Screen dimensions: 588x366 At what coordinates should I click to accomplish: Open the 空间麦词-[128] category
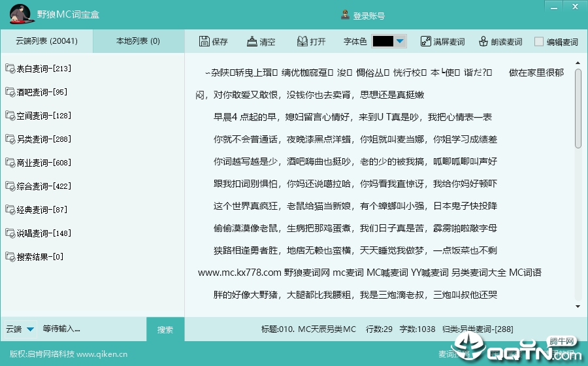tap(39, 116)
